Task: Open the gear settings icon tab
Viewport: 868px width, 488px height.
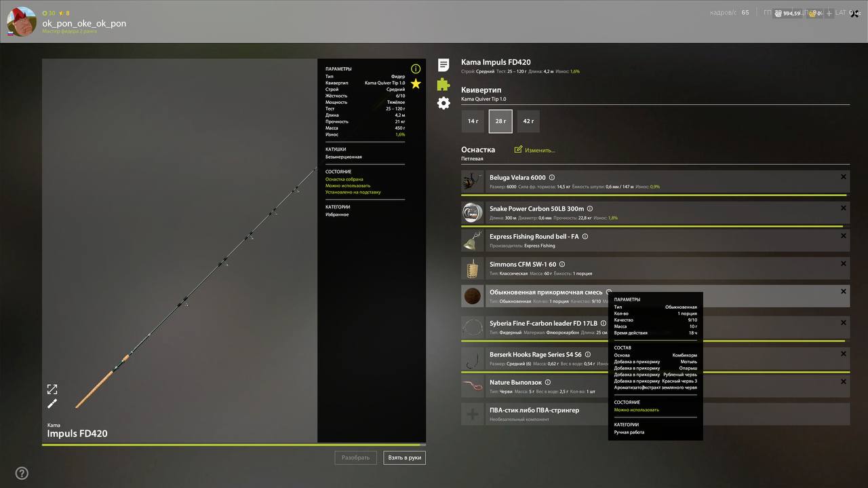Action: click(443, 103)
